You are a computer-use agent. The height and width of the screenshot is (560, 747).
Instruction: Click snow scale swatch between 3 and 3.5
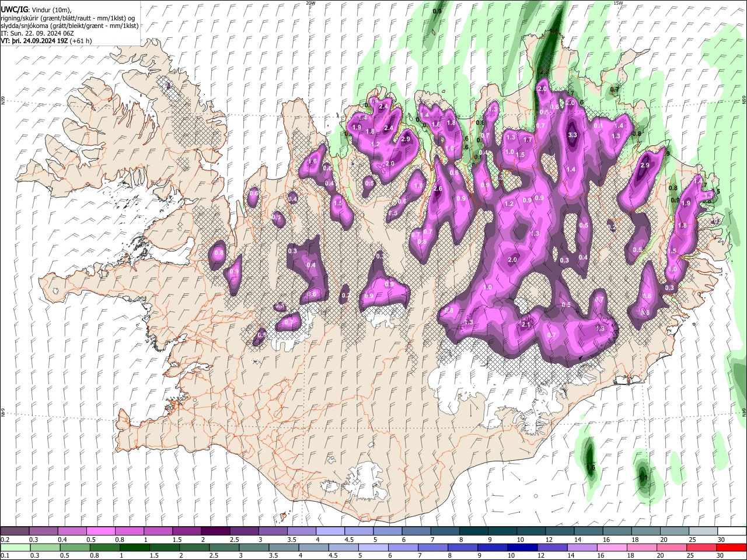pyautogui.click(x=273, y=531)
